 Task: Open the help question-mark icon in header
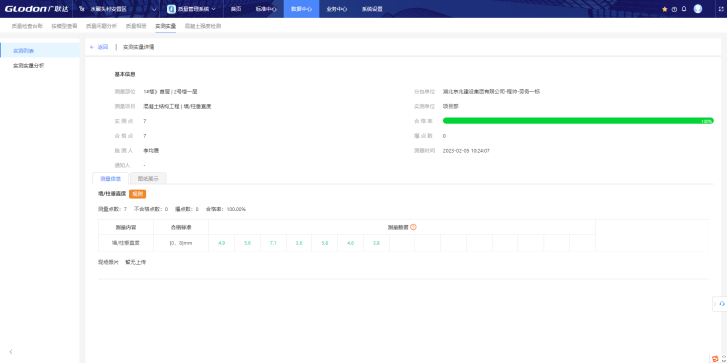click(674, 9)
